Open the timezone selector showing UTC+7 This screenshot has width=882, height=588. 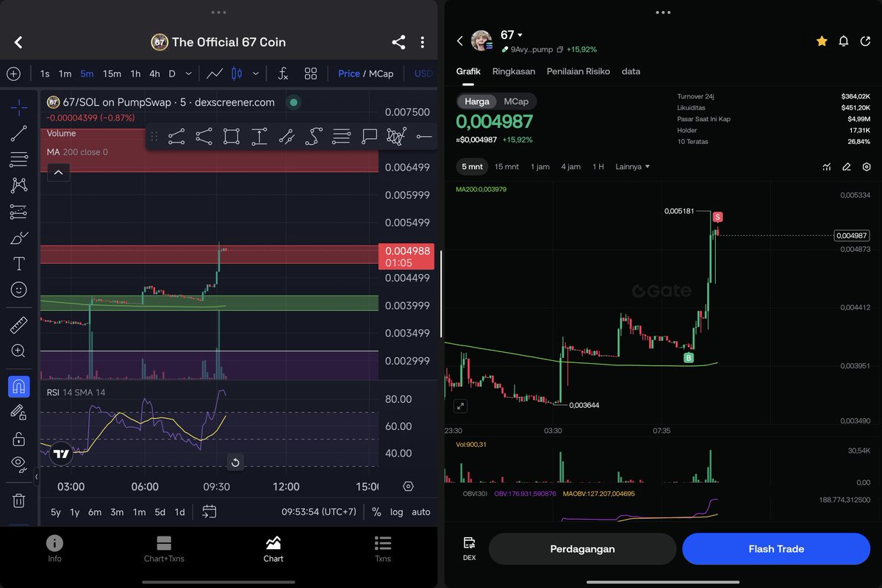click(x=319, y=512)
